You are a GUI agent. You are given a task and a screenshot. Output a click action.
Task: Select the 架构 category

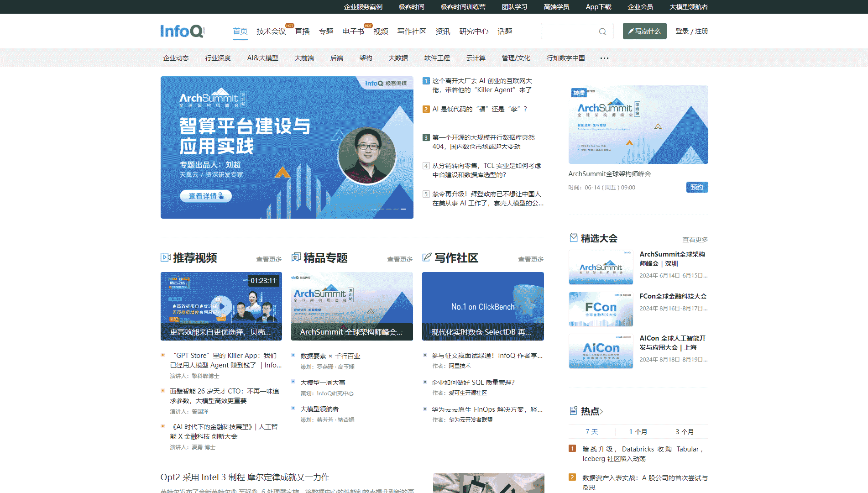[366, 58]
